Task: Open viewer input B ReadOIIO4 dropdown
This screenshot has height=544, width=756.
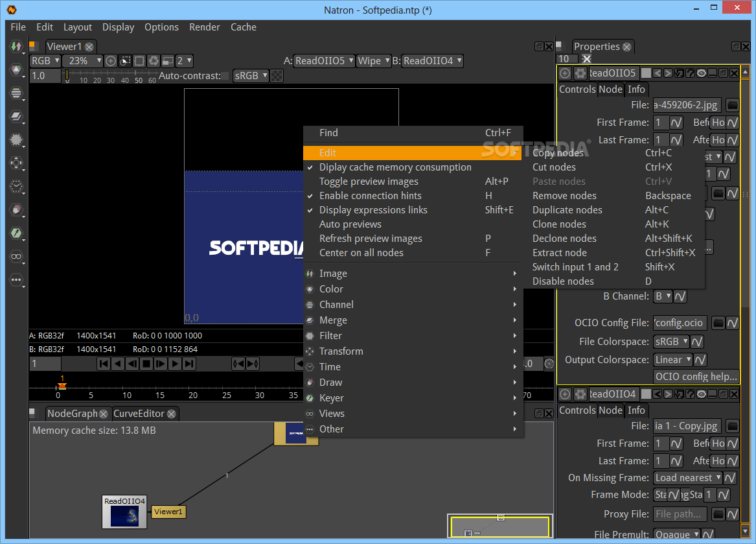Action: (x=432, y=61)
